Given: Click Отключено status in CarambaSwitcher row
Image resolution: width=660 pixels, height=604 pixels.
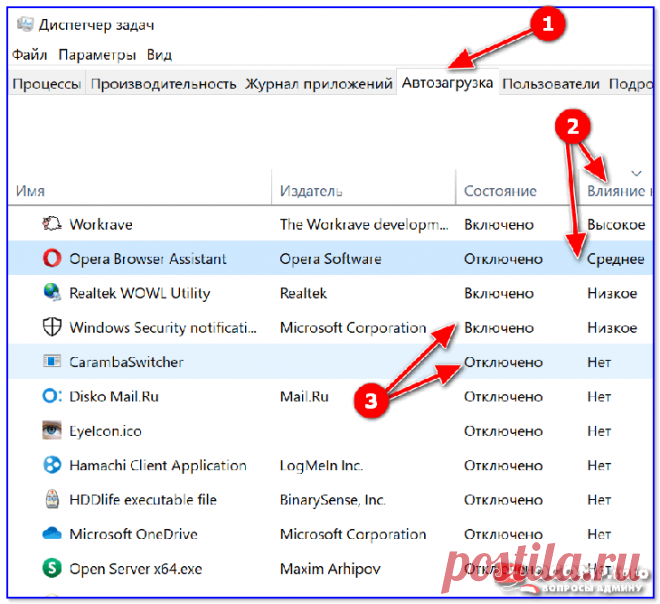Looking at the screenshot, I should 503,362.
